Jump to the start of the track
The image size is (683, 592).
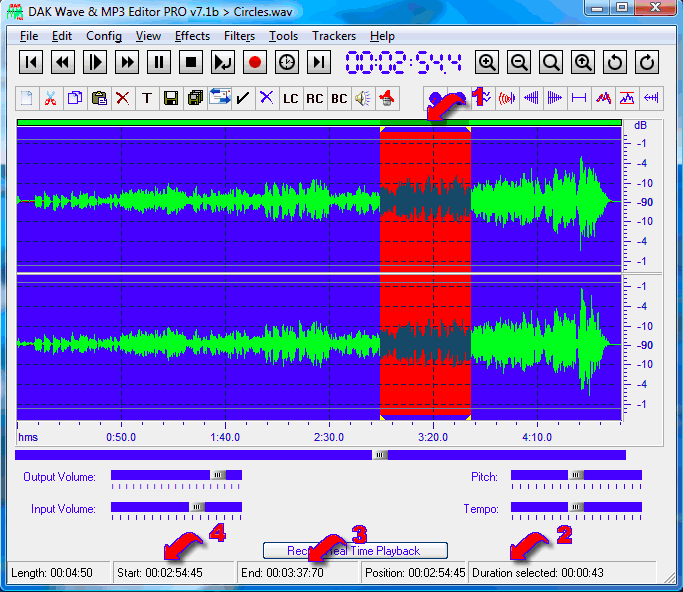pos(31,62)
